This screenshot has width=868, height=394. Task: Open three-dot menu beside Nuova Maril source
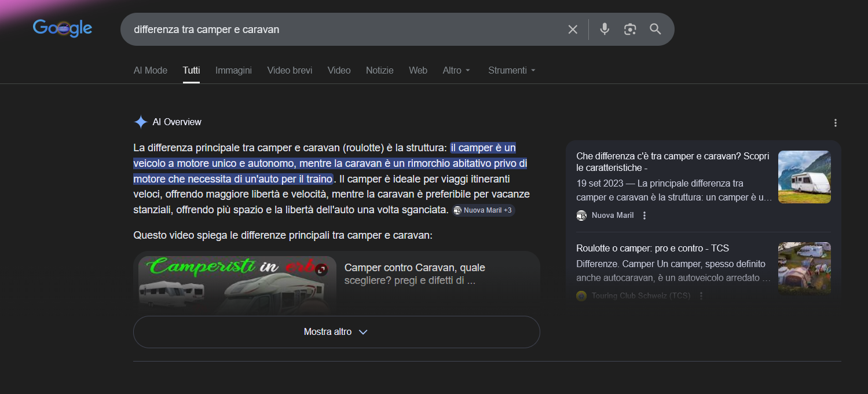(644, 216)
